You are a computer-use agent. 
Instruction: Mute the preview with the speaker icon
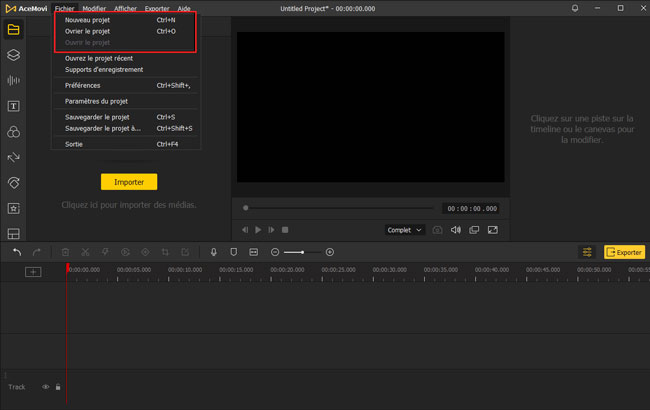(x=456, y=230)
